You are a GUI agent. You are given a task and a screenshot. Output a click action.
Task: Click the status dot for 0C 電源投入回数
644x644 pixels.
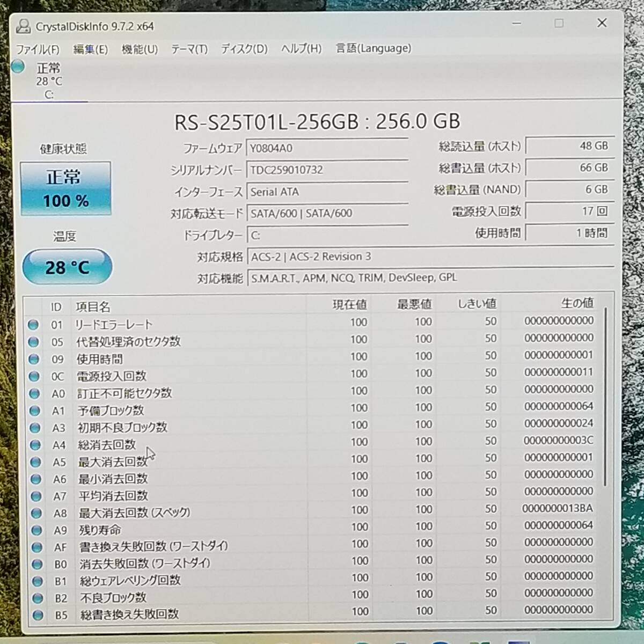pos(34,376)
